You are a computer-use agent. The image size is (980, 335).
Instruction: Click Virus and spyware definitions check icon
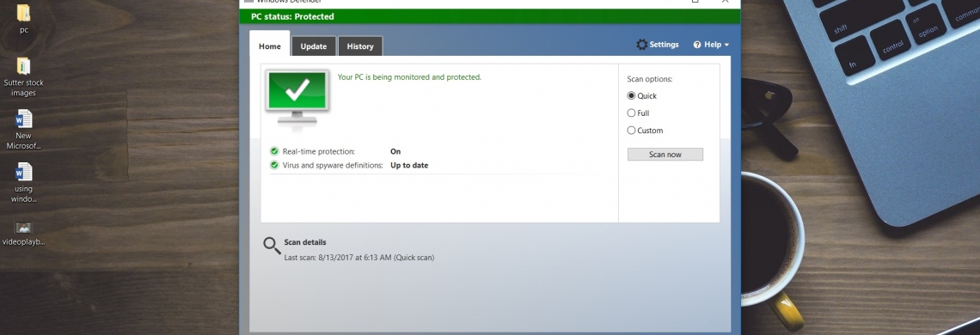274,166
